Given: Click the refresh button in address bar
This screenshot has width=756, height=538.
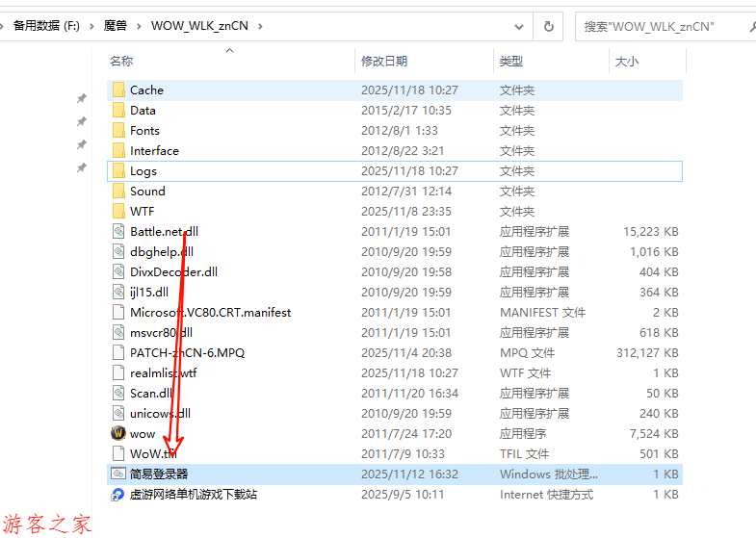Looking at the screenshot, I should (549, 26).
